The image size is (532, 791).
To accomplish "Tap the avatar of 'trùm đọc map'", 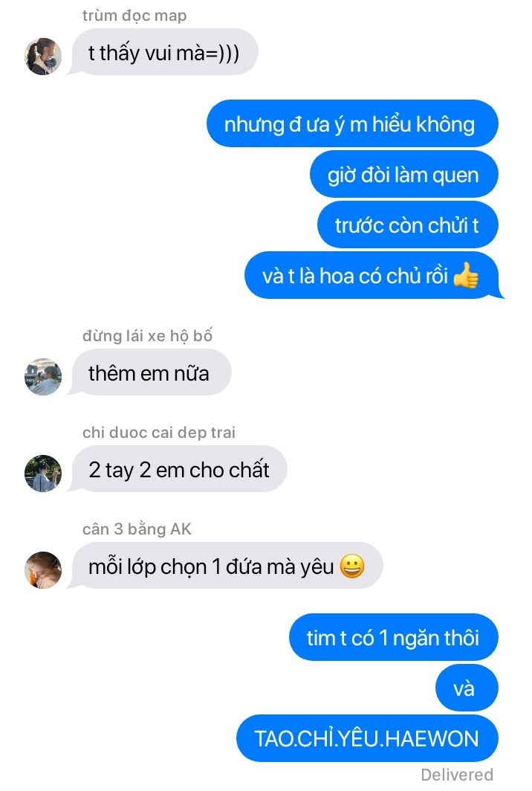I will coord(43,56).
